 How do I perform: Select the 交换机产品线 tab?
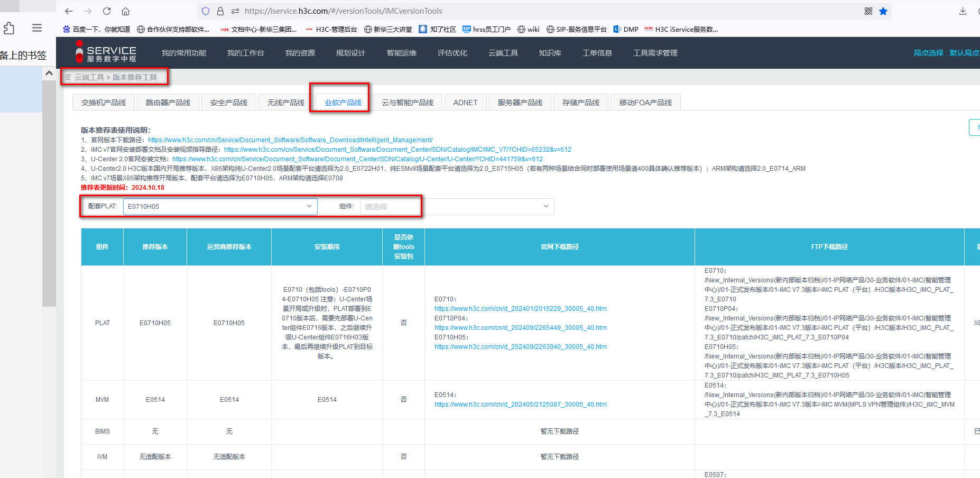[104, 103]
